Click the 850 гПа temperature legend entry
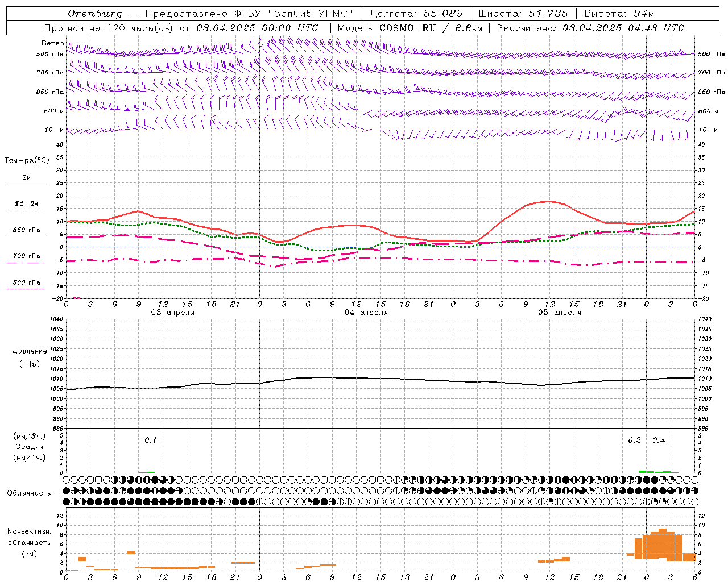This screenshot has height=582, width=728. click(26, 230)
